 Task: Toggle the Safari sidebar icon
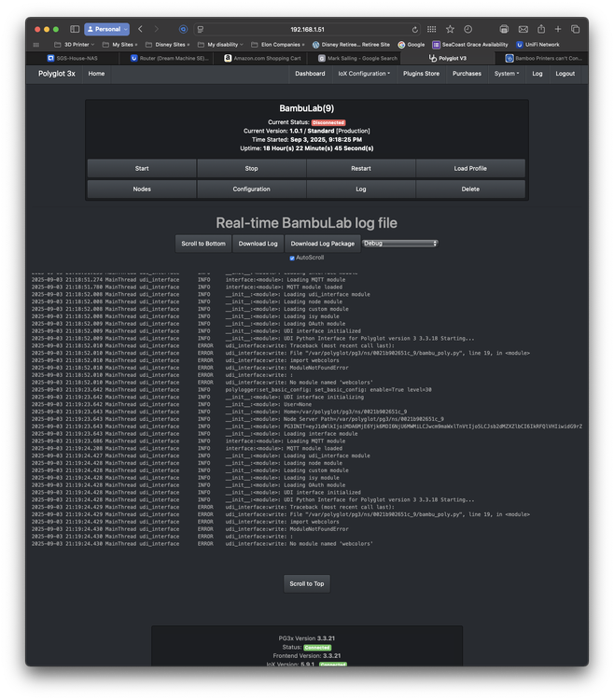point(75,29)
